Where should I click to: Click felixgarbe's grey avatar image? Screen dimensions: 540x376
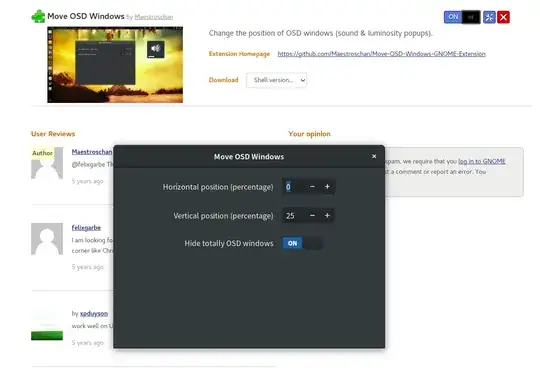click(47, 239)
